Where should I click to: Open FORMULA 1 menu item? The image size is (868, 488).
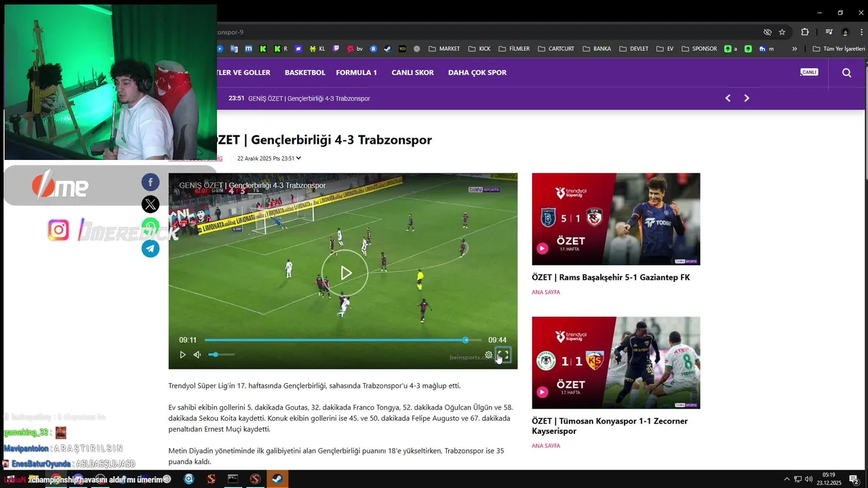tap(356, 73)
